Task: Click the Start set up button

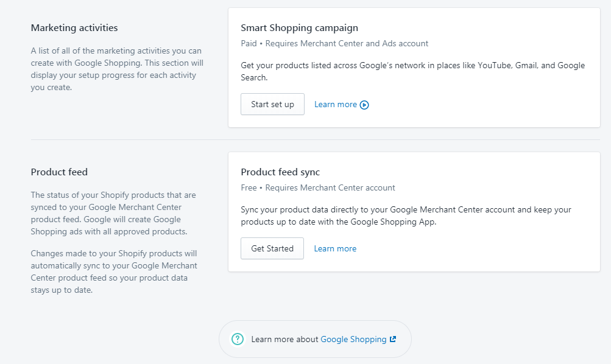Action: pos(272,104)
